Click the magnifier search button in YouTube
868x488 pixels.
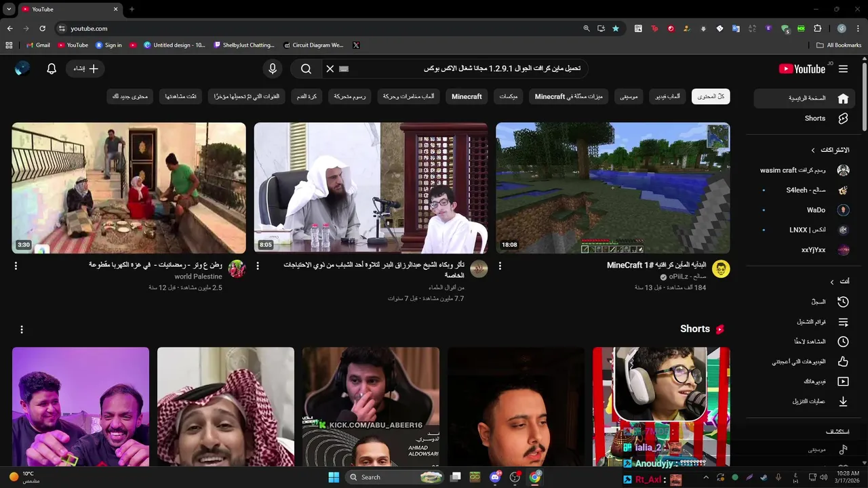click(x=306, y=68)
